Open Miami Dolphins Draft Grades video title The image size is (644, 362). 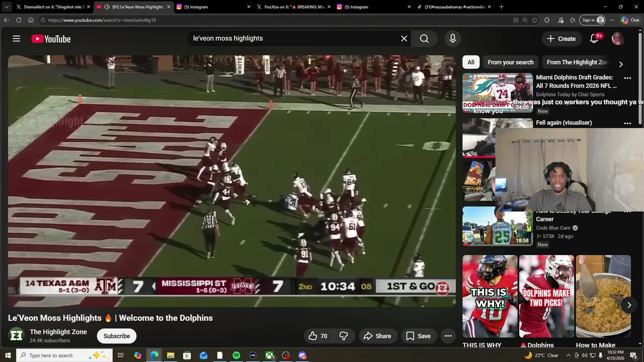pos(576,81)
